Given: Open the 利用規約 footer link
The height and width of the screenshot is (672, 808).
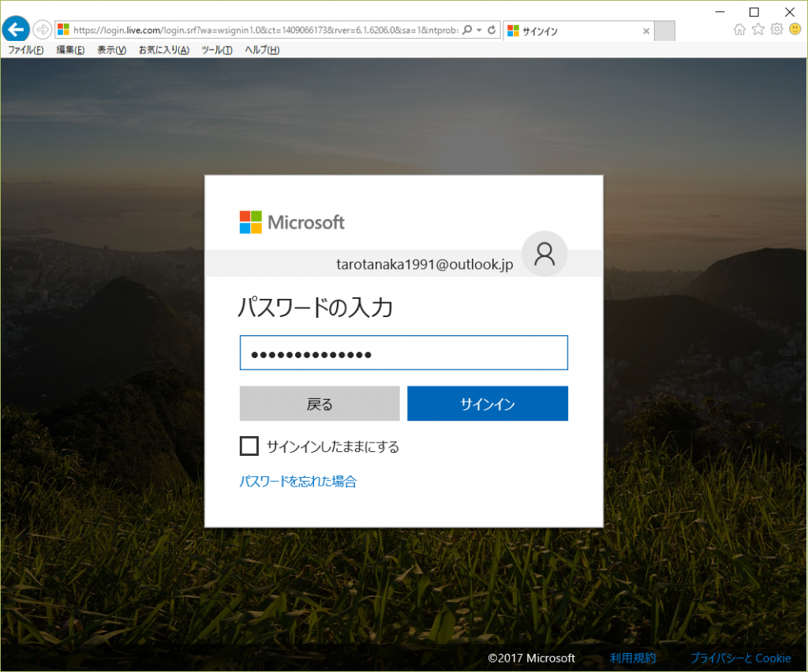Looking at the screenshot, I should pyautogui.click(x=633, y=658).
